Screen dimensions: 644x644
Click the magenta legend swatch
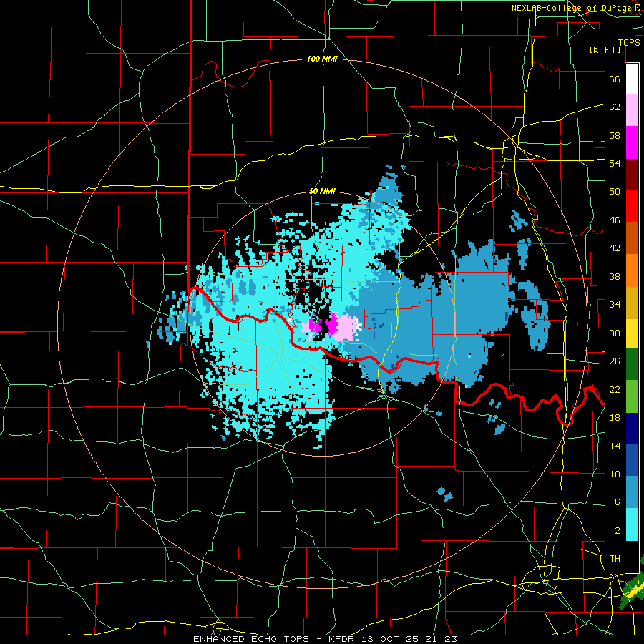632,142
